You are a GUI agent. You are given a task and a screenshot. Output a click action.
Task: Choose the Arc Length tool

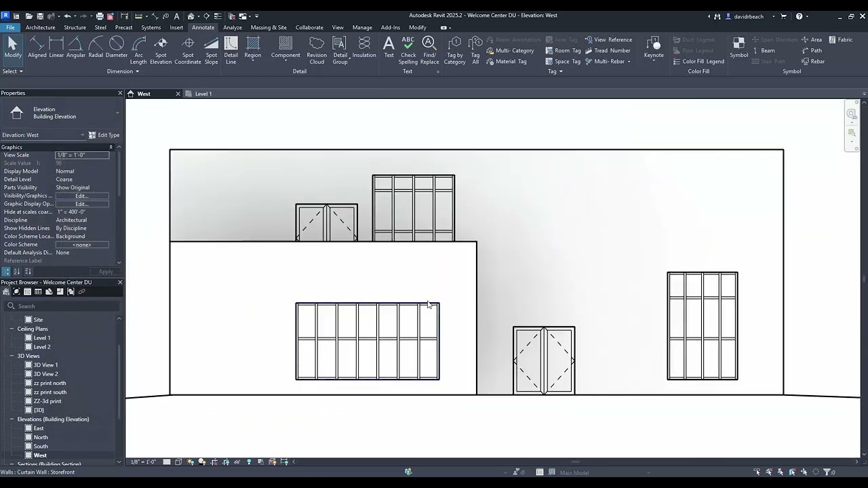138,50
